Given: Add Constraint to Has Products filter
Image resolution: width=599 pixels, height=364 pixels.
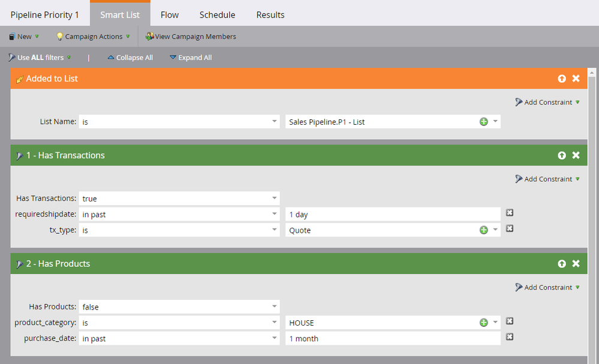Looking at the screenshot, I should [x=547, y=287].
